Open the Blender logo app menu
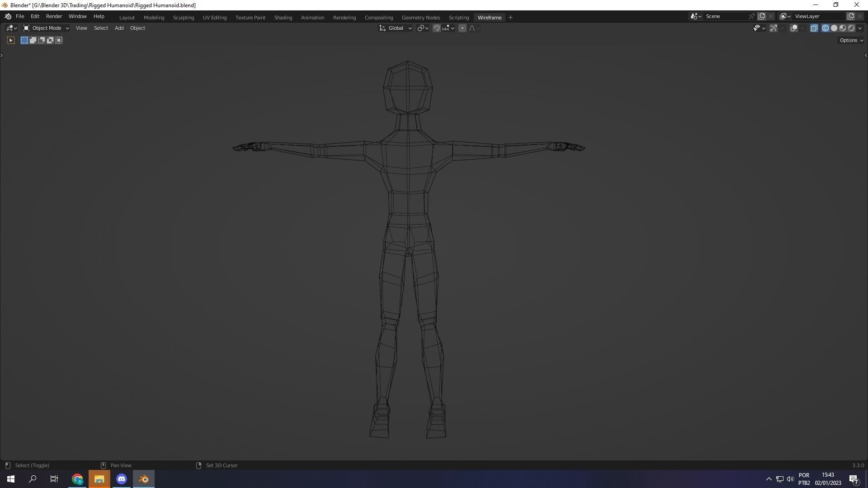 pos(8,16)
